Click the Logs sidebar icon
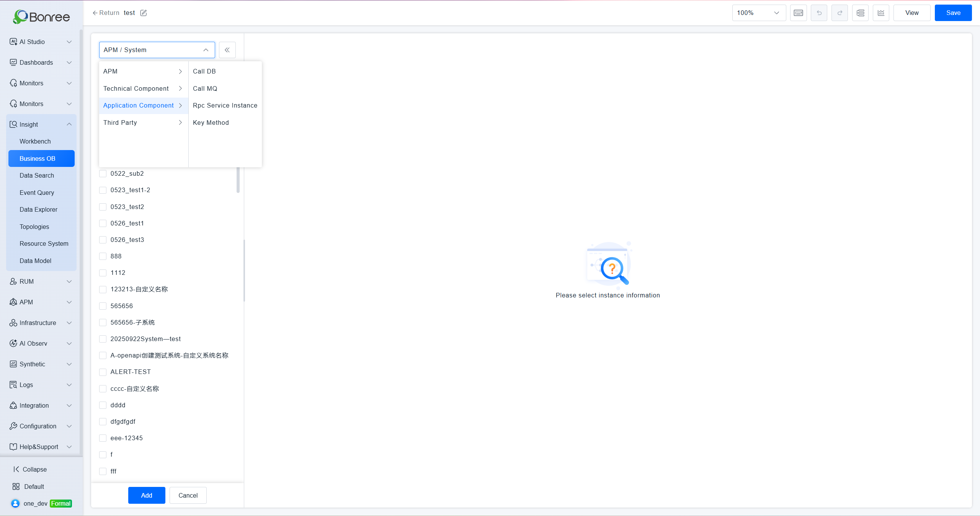 tap(13, 385)
